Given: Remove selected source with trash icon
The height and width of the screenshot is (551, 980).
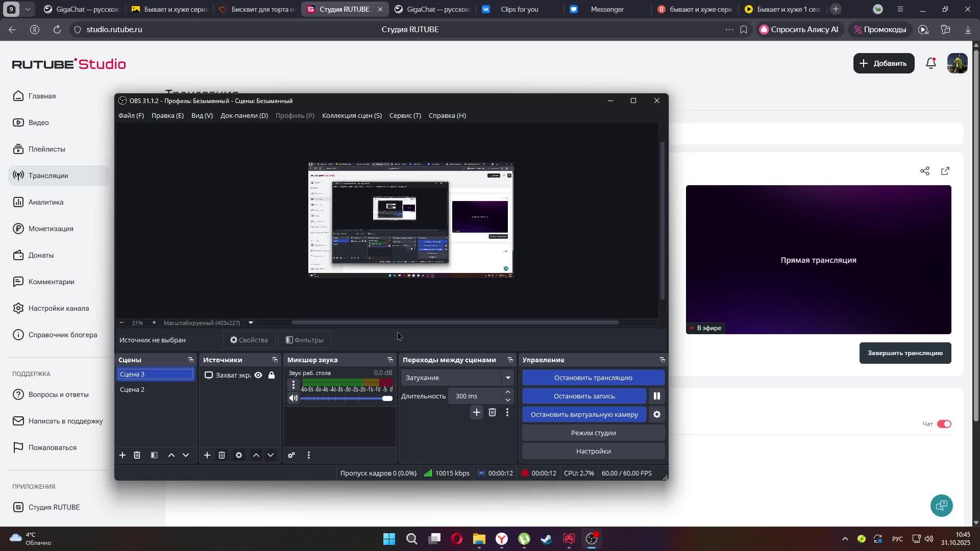Looking at the screenshot, I should coord(222,455).
